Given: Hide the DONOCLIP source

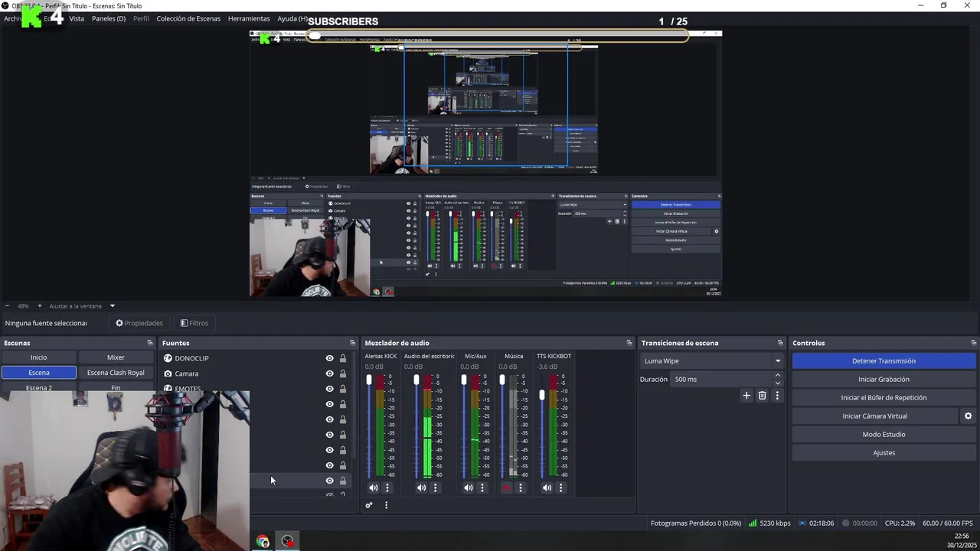Looking at the screenshot, I should coord(329,358).
